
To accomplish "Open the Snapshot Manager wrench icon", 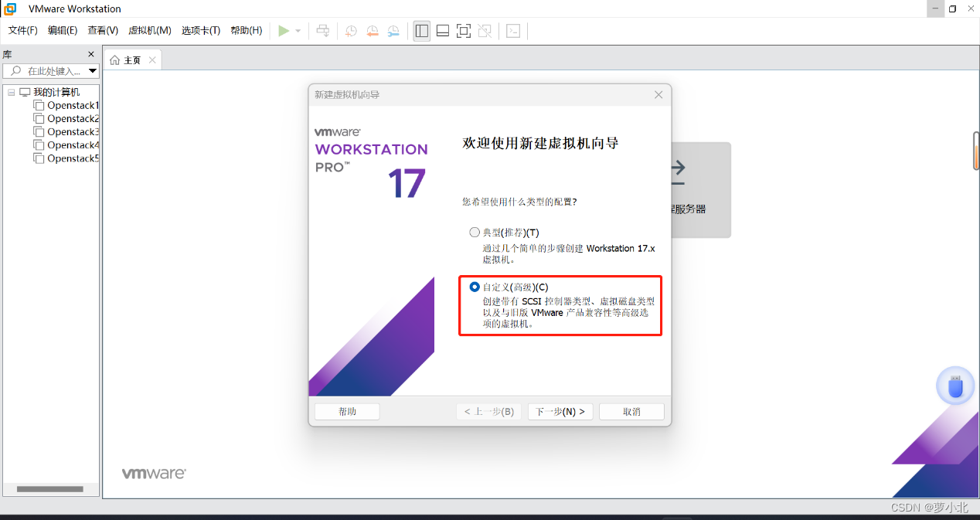I will (394, 31).
